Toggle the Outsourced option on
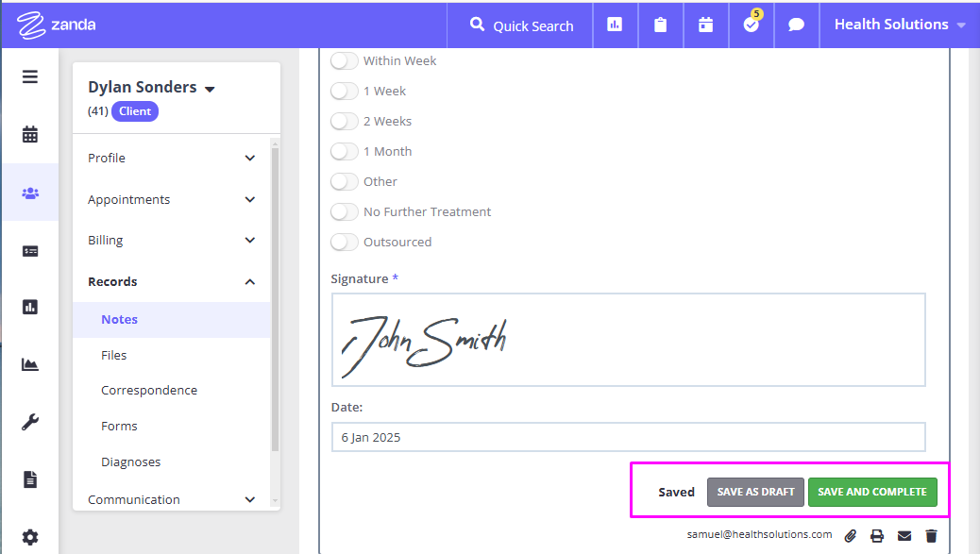980x554 pixels. [344, 242]
